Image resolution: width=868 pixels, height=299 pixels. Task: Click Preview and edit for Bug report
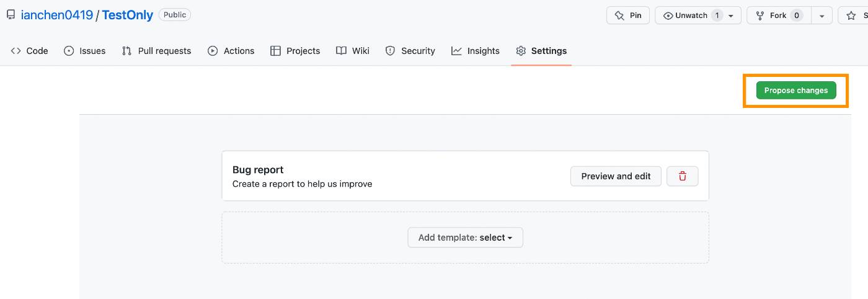point(616,176)
